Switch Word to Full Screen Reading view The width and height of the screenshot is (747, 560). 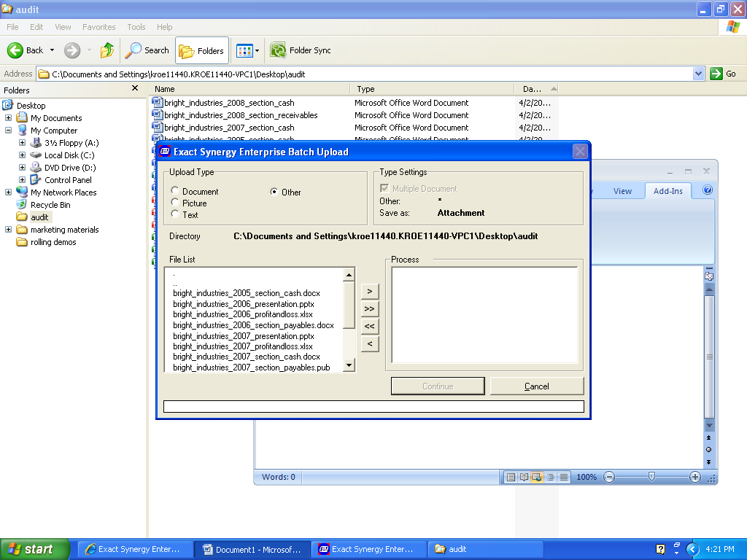tap(524, 477)
